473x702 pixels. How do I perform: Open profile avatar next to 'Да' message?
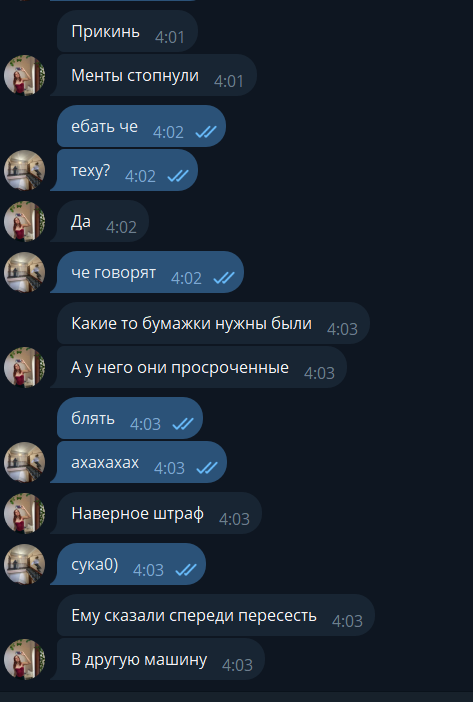(x=25, y=221)
